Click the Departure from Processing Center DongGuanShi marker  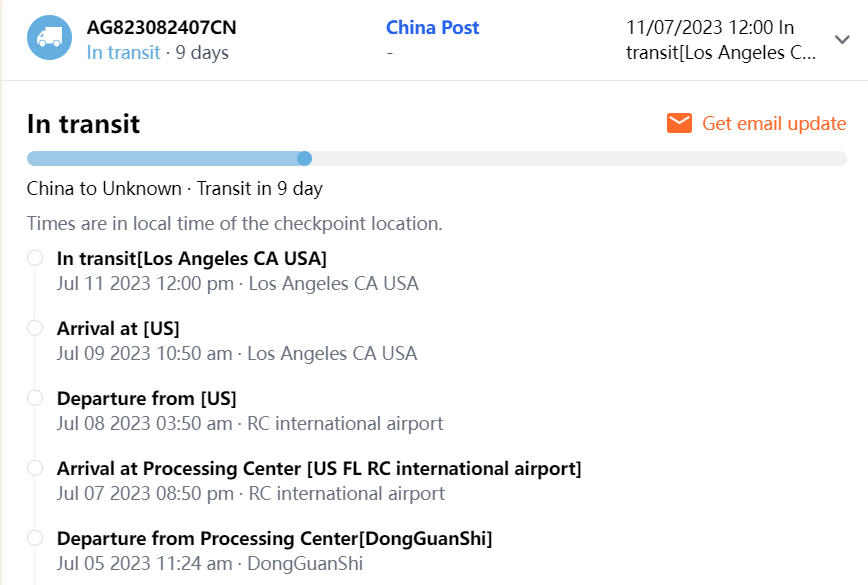(35, 538)
